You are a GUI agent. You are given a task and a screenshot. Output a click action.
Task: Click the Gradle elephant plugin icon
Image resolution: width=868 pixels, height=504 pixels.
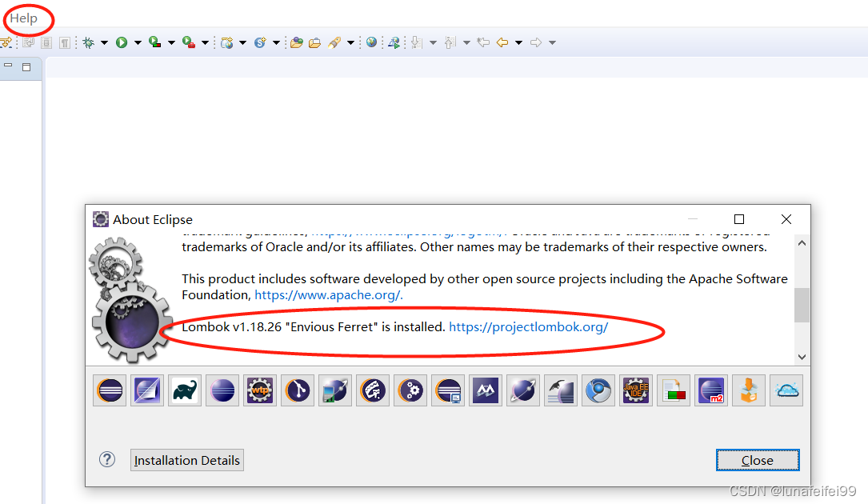click(185, 390)
